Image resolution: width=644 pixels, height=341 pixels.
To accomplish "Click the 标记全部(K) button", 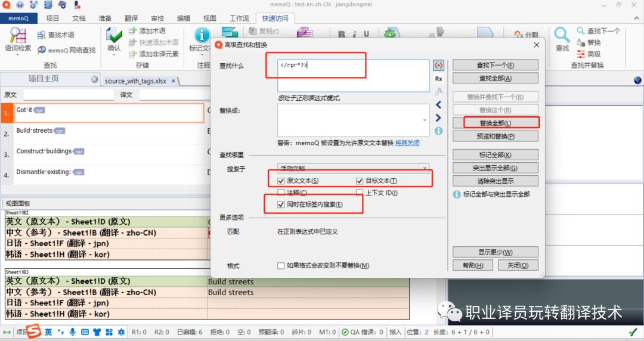I will [x=496, y=155].
